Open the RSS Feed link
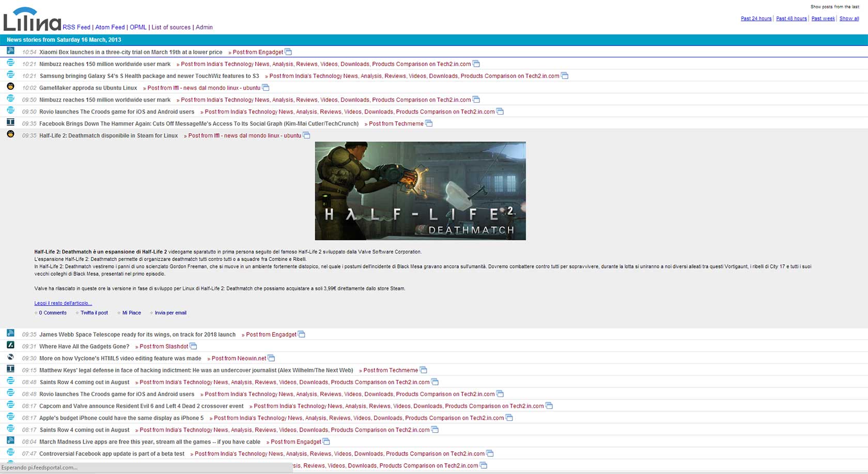Image resolution: width=868 pixels, height=474 pixels. 76,27
